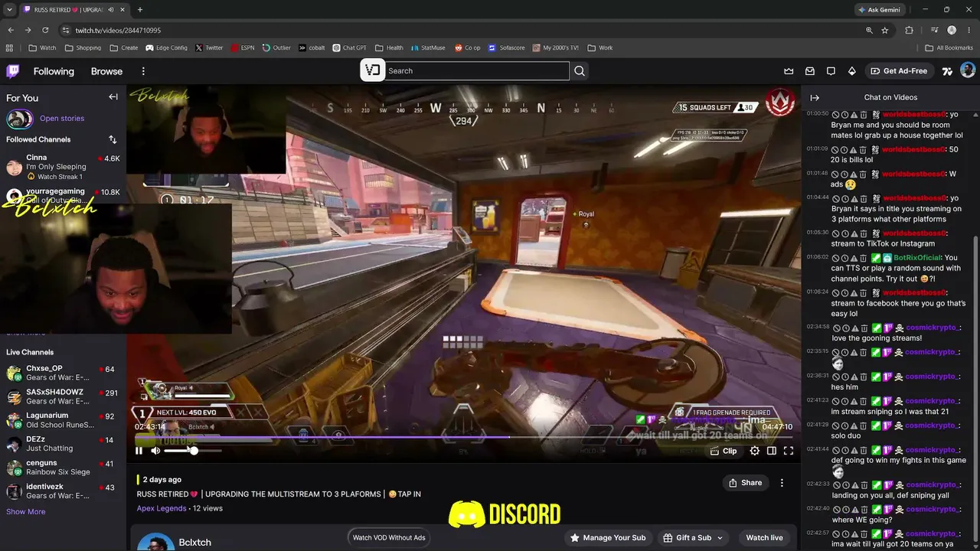Click the Watch live button
This screenshot has width=980, height=551.
764,538
